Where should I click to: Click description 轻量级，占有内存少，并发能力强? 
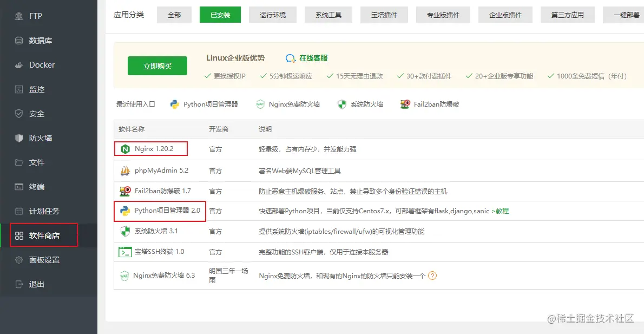tap(307, 149)
